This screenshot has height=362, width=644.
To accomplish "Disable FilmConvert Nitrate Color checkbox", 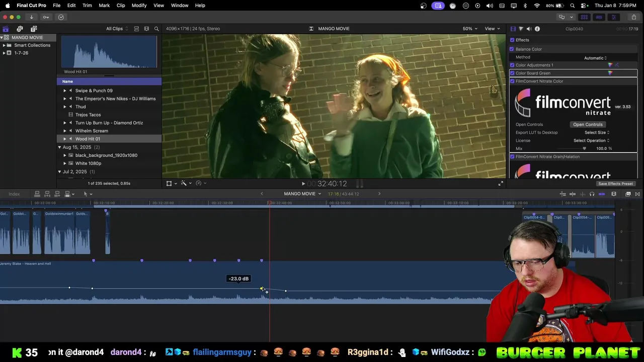I will (x=512, y=81).
